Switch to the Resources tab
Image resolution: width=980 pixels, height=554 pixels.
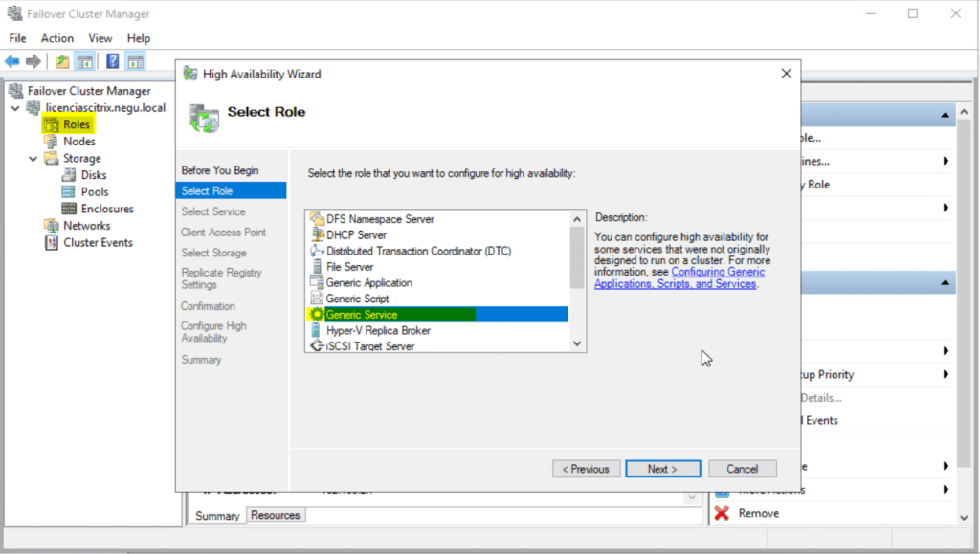click(275, 515)
